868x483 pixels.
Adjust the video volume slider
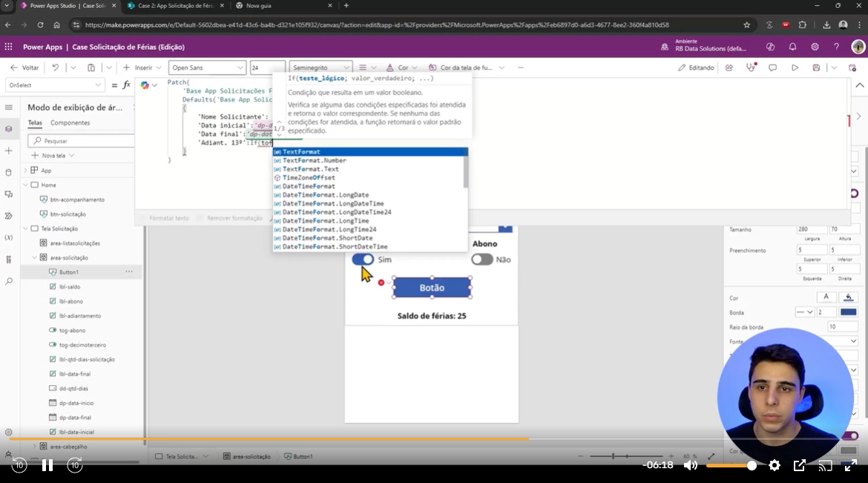[x=731, y=466]
